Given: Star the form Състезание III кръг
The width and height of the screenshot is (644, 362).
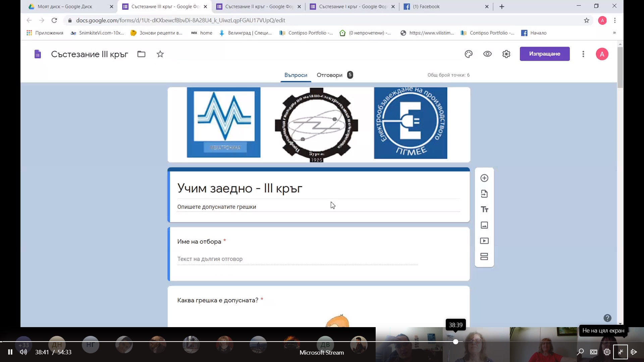Looking at the screenshot, I should [160, 54].
